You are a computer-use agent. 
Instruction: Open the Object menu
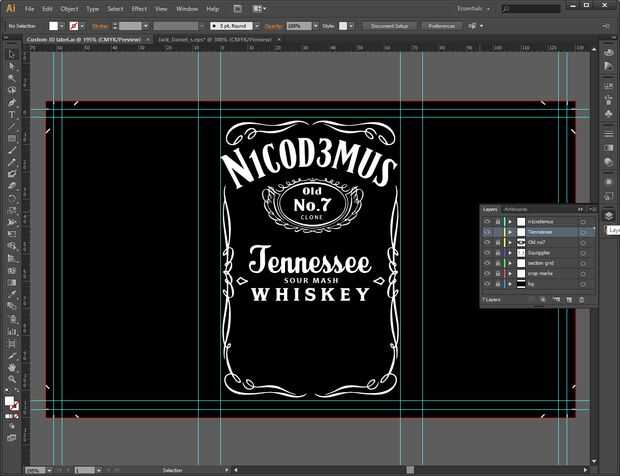pyautogui.click(x=69, y=9)
